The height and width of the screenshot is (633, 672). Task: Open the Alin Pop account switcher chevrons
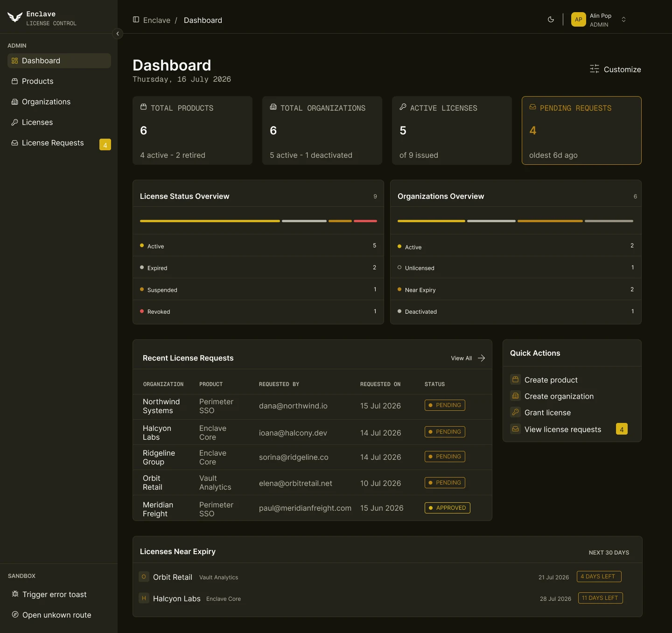[623, 20]
